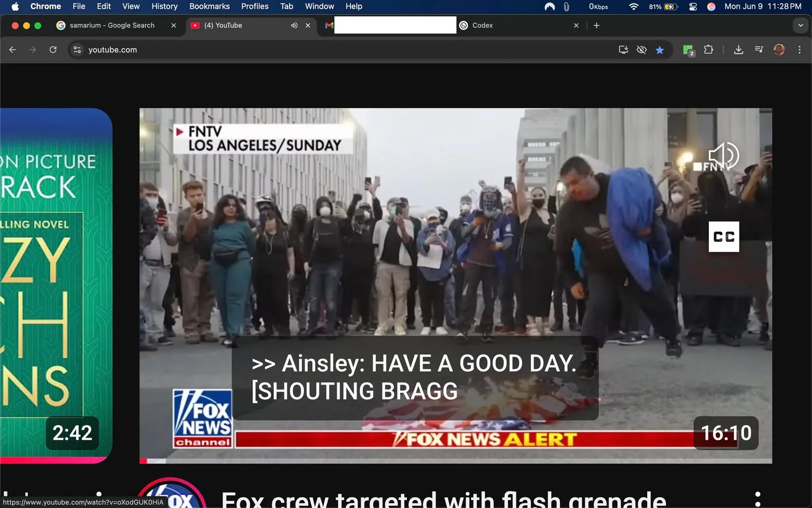Click the crossed-out eye tracking icon
Screen dimensions: 812x508
[642, 50]
